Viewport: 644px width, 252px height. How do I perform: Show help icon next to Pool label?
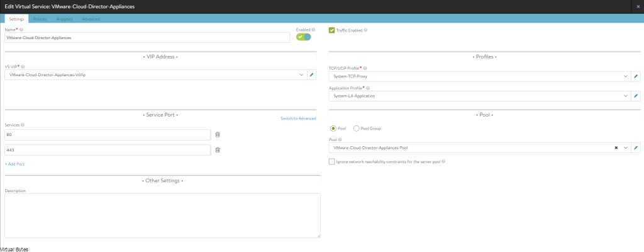(x=341, y=140)
